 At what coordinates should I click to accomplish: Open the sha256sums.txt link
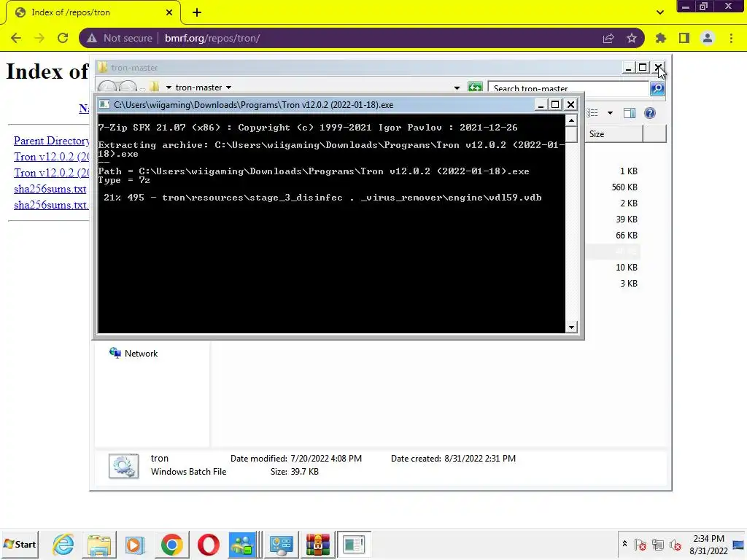(50, 189)
